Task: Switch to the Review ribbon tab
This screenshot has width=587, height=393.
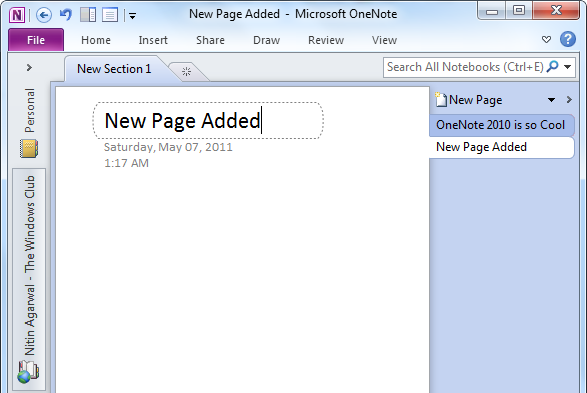Action: click(326, 40)
